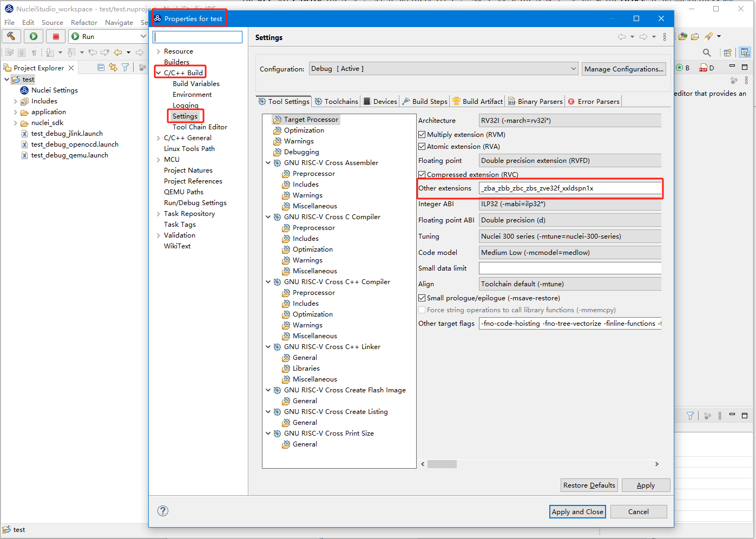Click the Manage Configurations button
The height and width of the screenshot is (539, 756).
coord(624,69)
